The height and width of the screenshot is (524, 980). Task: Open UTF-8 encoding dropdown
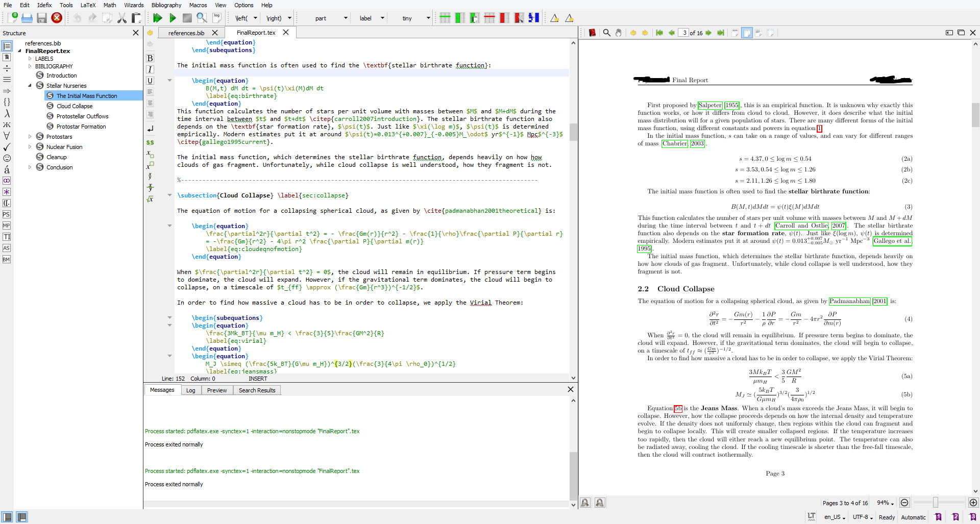[863, 517]
